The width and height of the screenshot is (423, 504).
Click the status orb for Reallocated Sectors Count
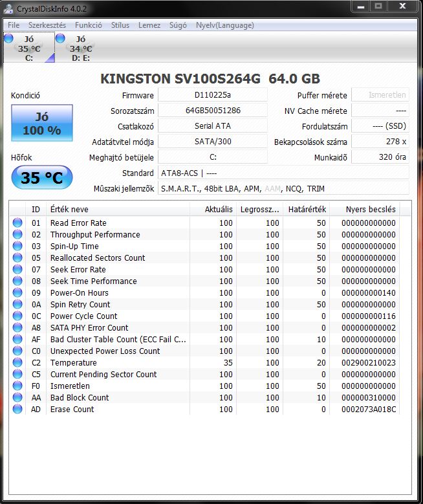(17, 257)
